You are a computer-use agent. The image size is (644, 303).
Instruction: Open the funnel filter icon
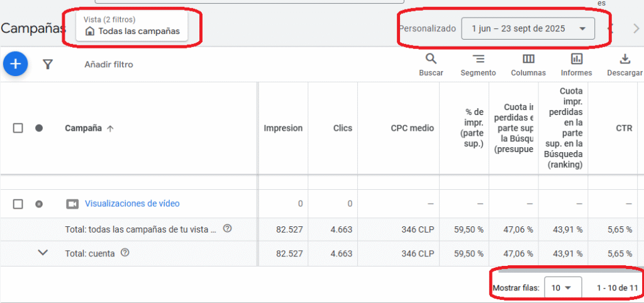(x=48, y=64)
